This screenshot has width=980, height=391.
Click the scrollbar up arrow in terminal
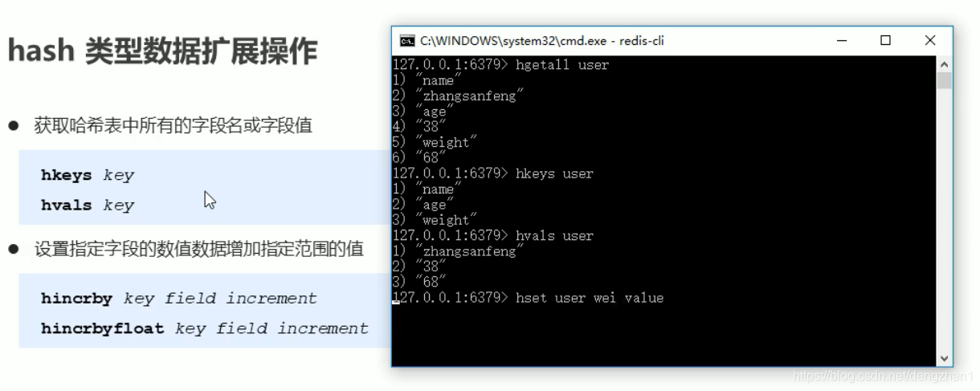click(944, 64)
